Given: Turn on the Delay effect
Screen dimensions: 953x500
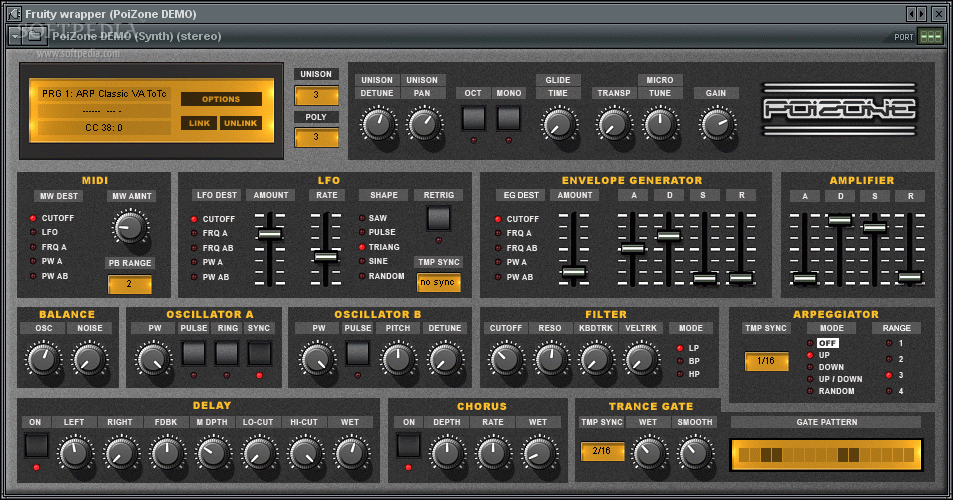Looking at the screenshot, I should coord(36,445).
